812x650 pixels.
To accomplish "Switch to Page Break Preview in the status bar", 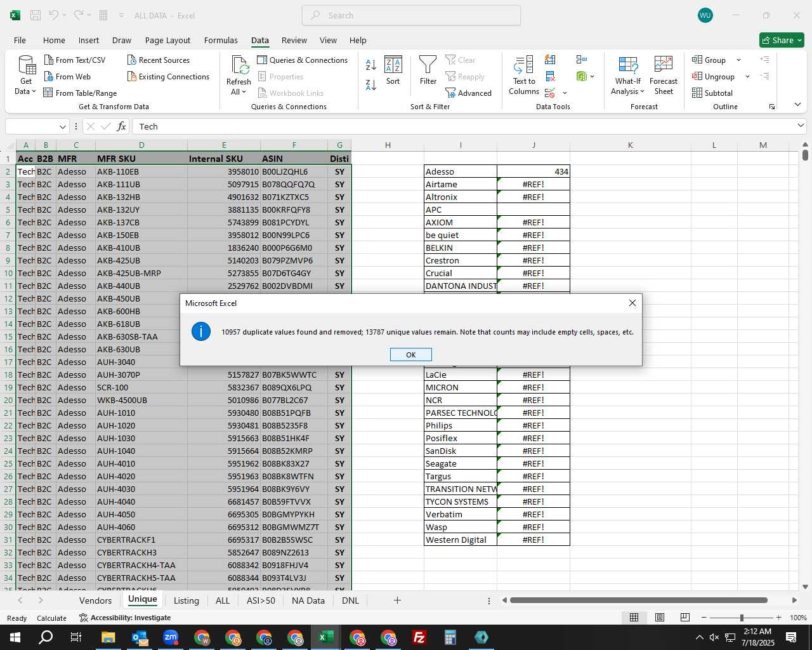I will click(x=684, y=618).
